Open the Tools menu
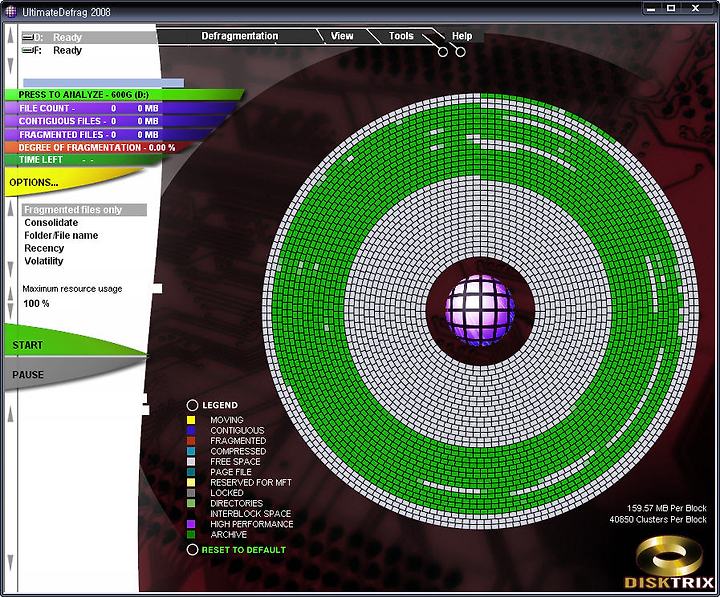Image resolution: width=720 pixels, height=597 pixels. [x=401, y=36]
